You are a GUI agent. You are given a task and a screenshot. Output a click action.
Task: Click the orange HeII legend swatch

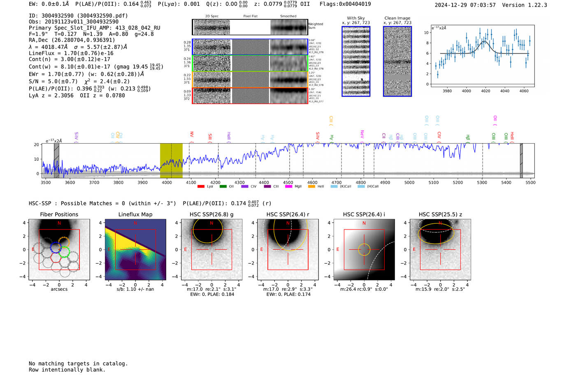(x=311, y=186)
